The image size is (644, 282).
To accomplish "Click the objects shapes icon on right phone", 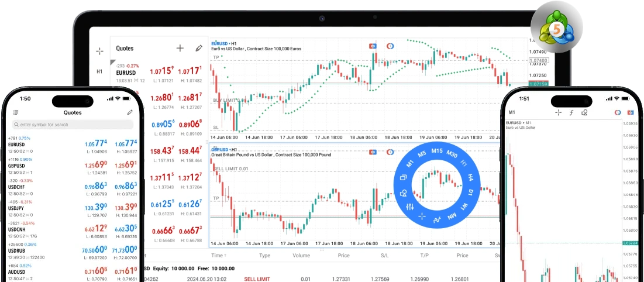I will pos(584,112).
